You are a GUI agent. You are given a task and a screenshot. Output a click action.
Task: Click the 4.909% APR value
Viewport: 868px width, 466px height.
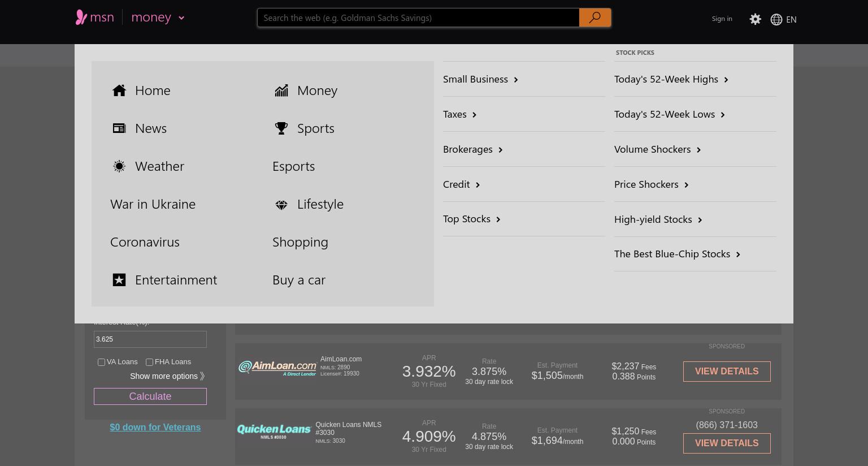click(429, 437)
